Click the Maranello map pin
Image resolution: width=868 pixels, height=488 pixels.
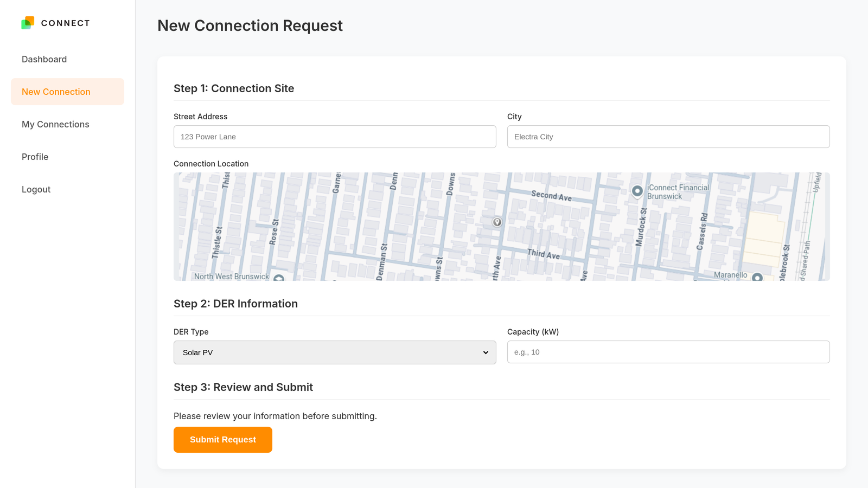click(x=757, y=277)
